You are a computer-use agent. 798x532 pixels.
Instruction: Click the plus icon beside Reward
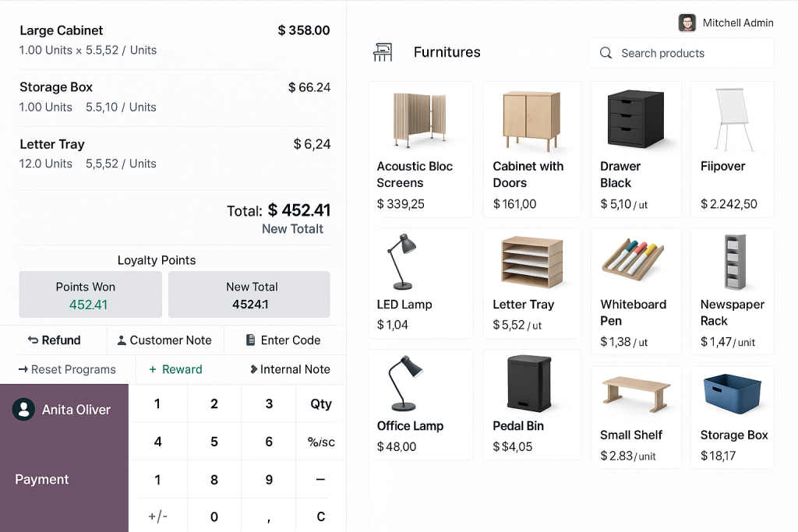(153, 369)
